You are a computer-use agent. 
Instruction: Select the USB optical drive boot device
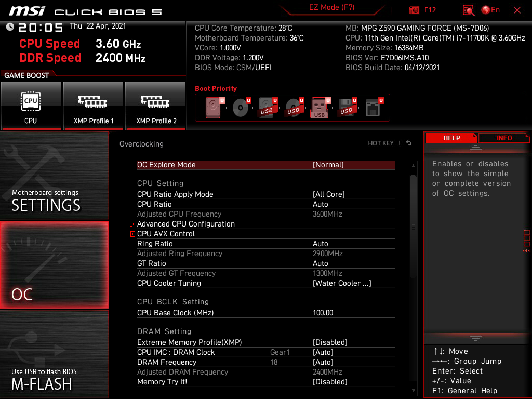[294, 108]
